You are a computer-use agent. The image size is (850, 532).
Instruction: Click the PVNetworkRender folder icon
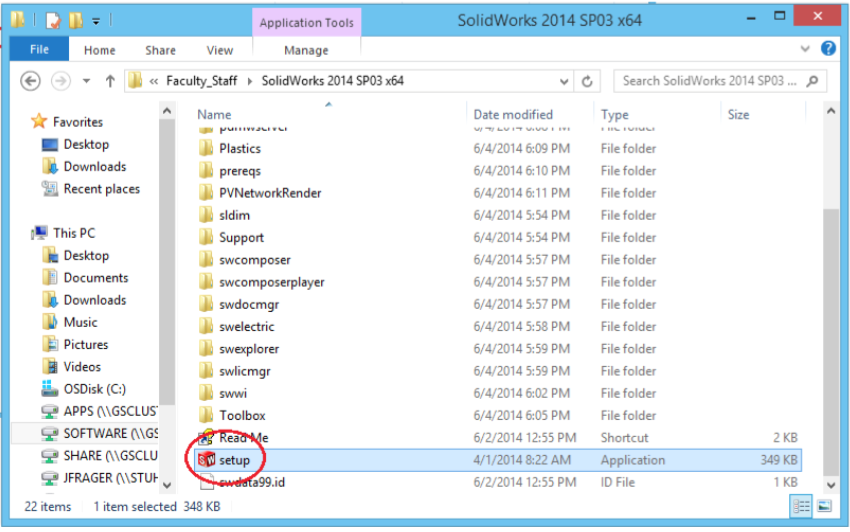205,193
